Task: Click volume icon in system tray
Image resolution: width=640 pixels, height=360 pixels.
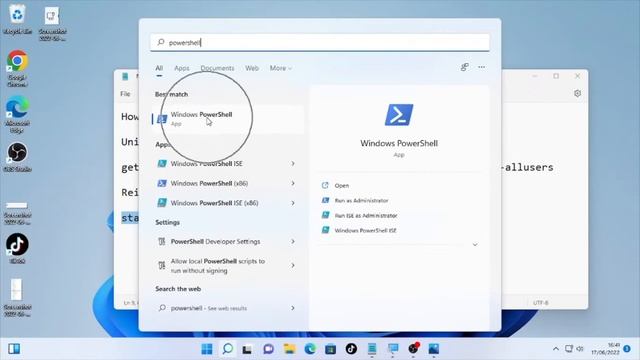Action: tap(580, 349)
